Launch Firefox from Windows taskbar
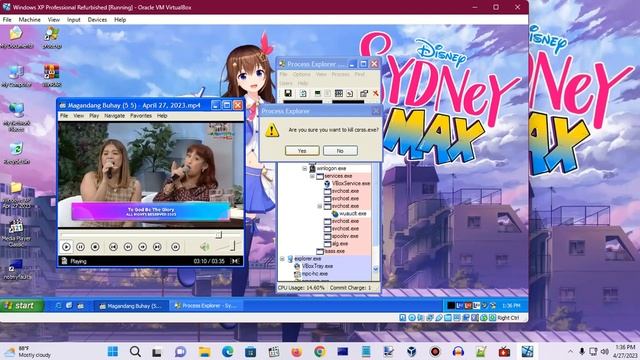The height and width of the screenshot is (360, 640). [x=297, y=351]
